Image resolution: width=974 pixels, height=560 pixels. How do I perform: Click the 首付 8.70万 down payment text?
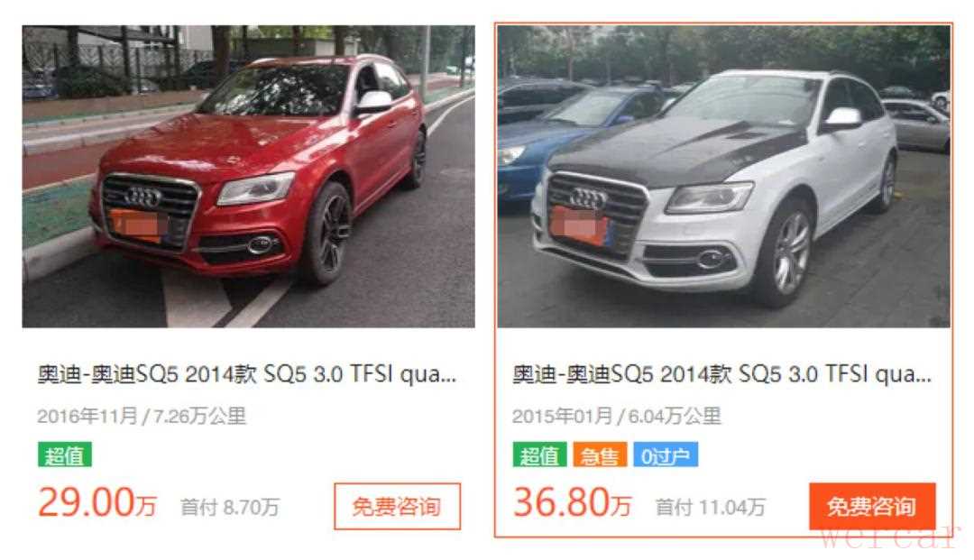pyautogui.click(x=230, y=507)
